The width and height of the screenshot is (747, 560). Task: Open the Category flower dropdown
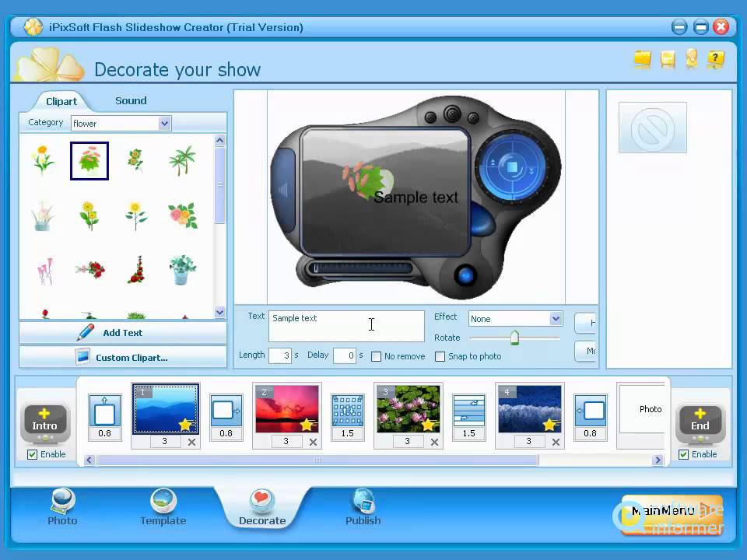121,124
